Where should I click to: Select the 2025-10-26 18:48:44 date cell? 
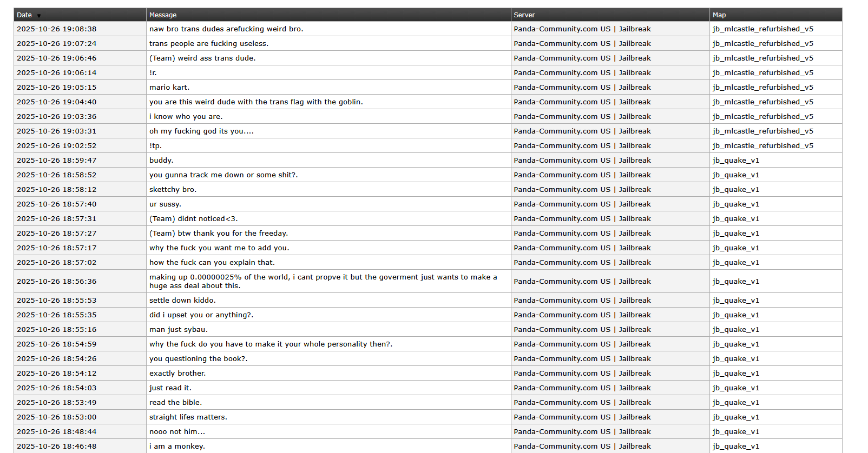(57, 432)
